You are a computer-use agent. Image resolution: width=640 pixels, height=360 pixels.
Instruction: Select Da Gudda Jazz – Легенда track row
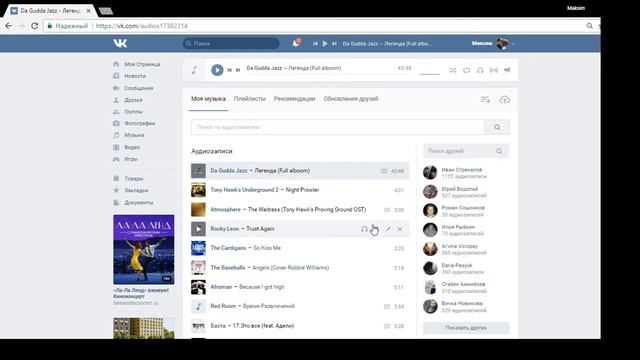pyautogui.click(x=300, y=171)
